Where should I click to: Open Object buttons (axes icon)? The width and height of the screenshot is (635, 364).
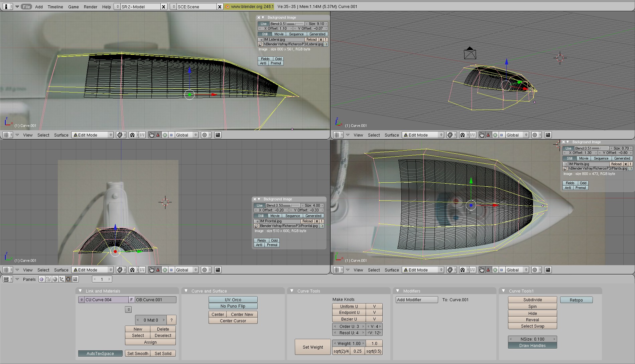point(61,279)
